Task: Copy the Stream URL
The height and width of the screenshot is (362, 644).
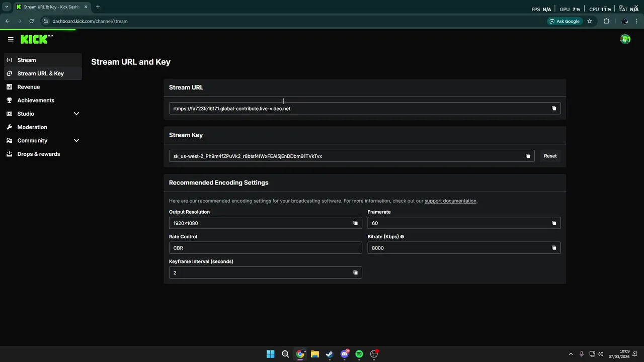Action: point(554,109)
